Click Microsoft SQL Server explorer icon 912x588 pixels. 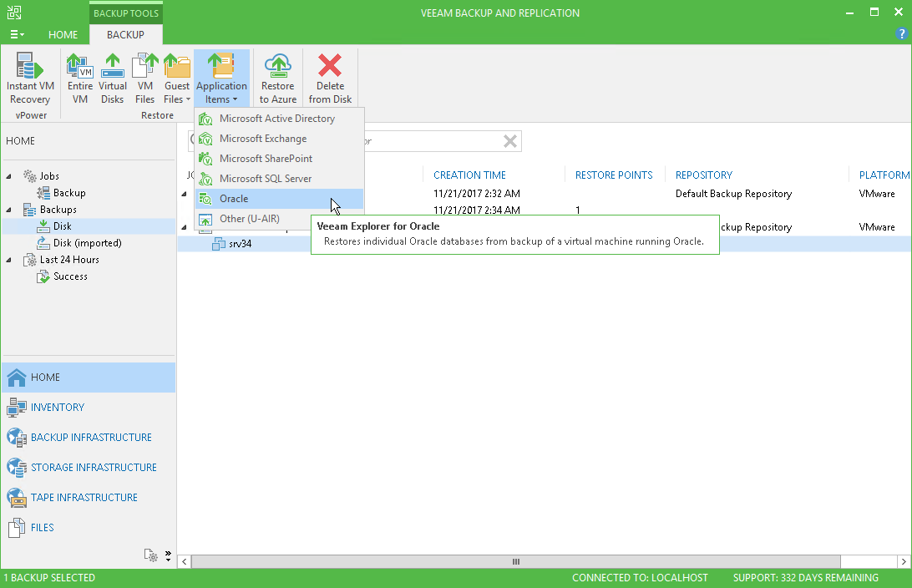click(205, 179)
